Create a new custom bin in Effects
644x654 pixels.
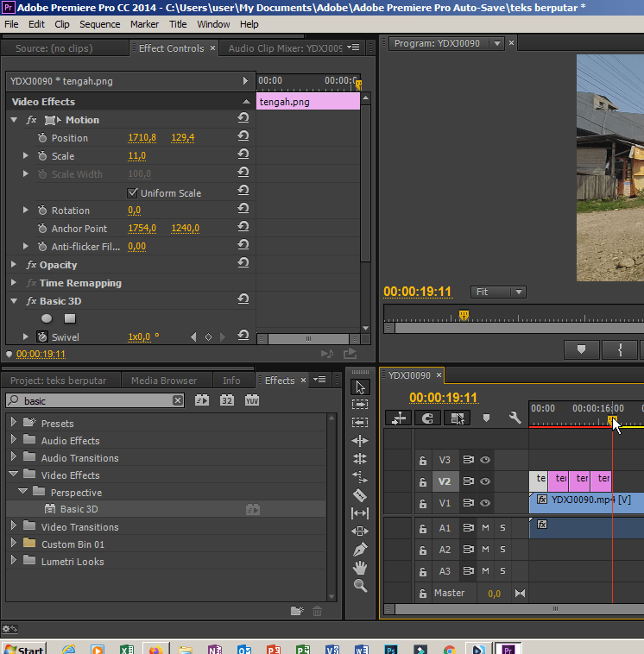[x=297, y=611]
